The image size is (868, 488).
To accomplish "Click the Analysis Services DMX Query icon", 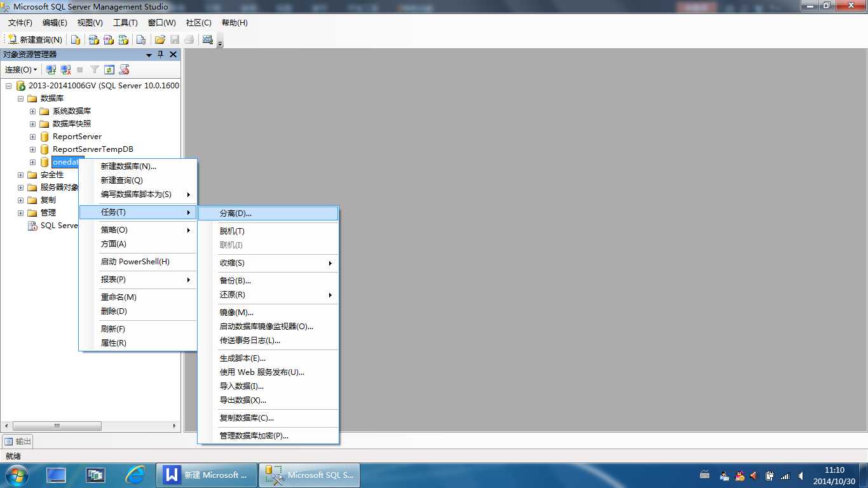I will 109,39.
